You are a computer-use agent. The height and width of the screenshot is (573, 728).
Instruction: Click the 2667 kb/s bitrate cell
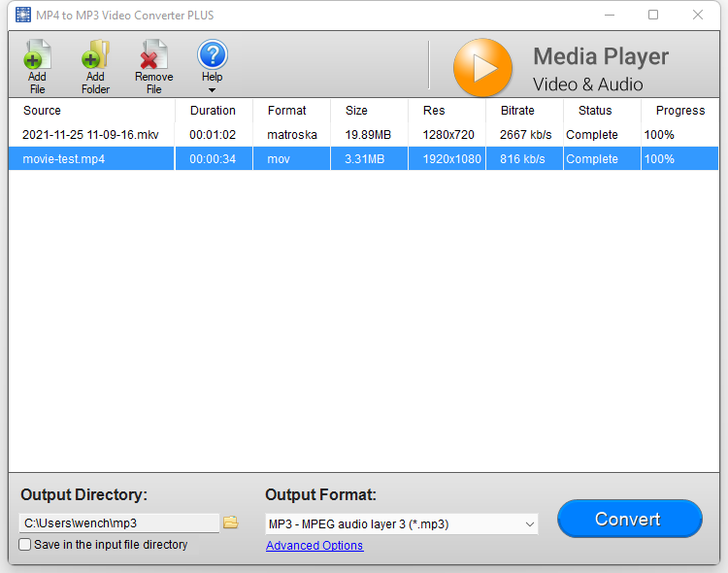tap(525, 135)
